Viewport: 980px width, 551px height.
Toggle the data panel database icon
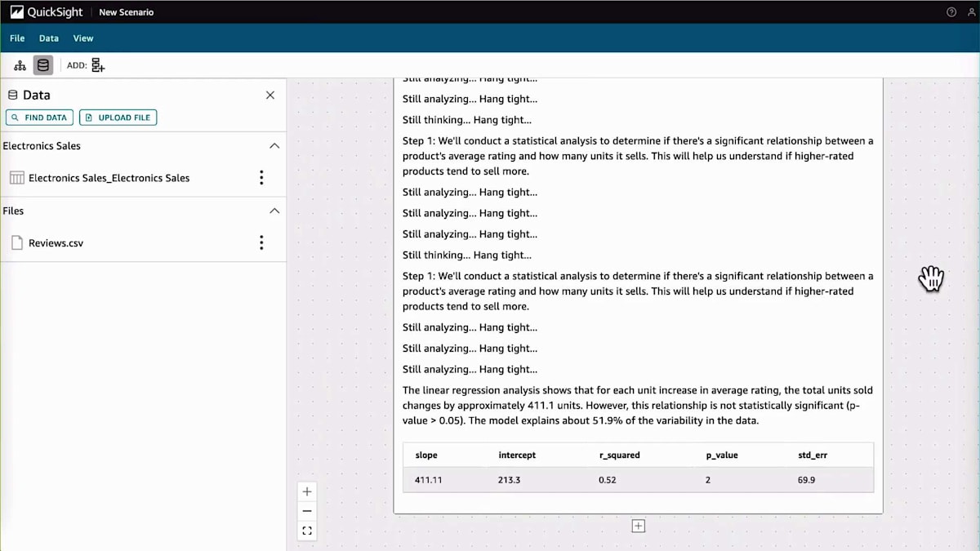pyautogui.click(x=43, y=65)
